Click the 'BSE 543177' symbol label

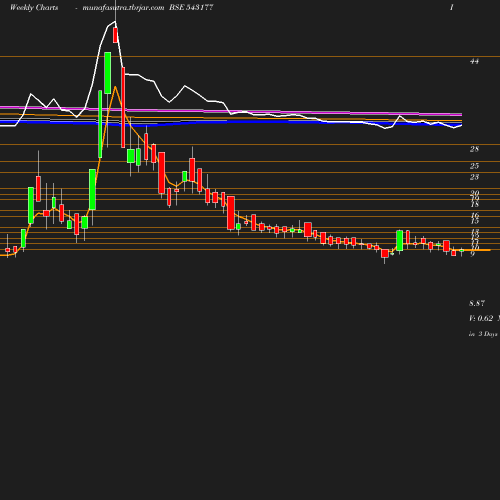coord(191,7)
